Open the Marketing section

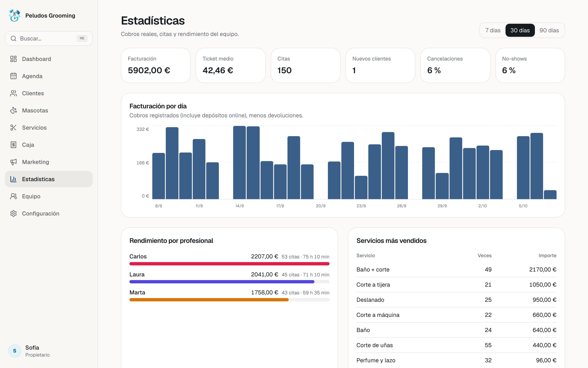coord(49,162)
